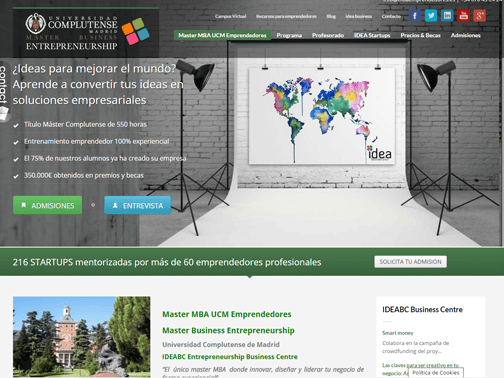Click the Colabora en la campaña de crowdfunding text
Viewport: 504px width, 378px height.
pos(416,347)
